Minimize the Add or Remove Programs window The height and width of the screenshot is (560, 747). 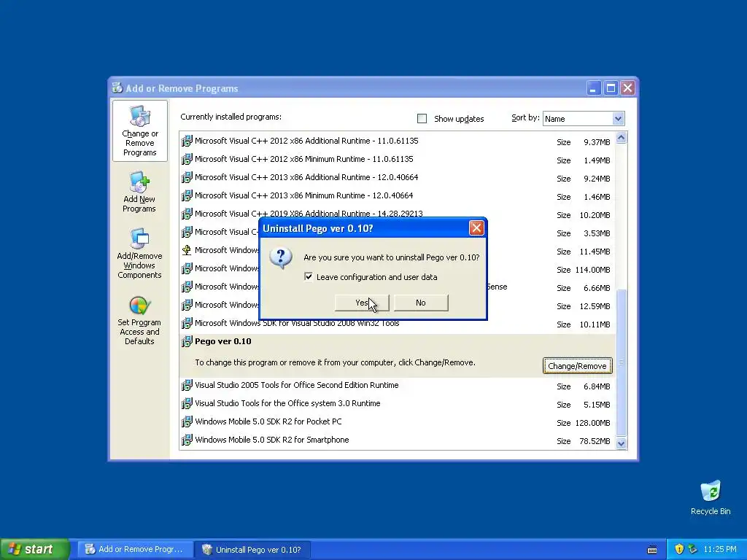tap(594, 88)
